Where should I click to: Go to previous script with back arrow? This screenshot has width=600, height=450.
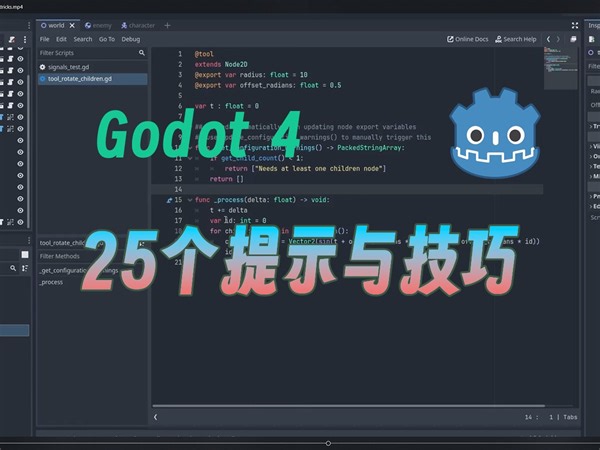click(548, 39)
